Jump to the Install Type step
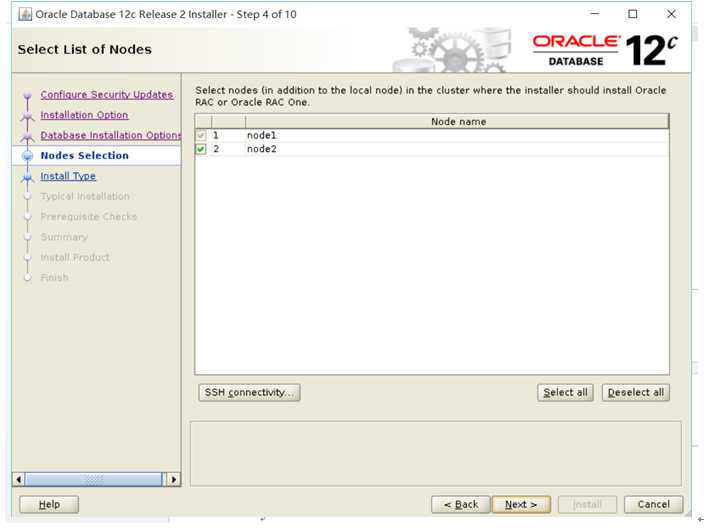 click(68, 176)
